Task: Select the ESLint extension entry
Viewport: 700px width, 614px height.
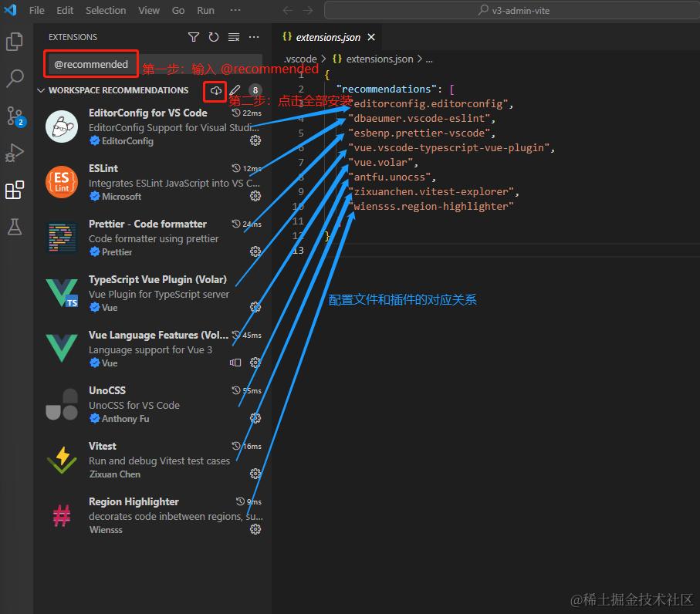Action: tap(153, 183)
